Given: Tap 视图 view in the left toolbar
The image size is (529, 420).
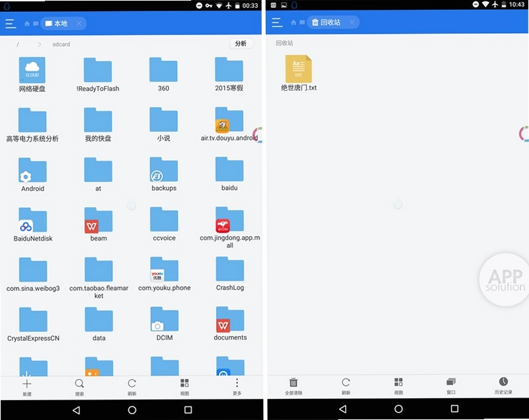Looking at the screenshot, I should pyautogui.click(x=184, y=387).
